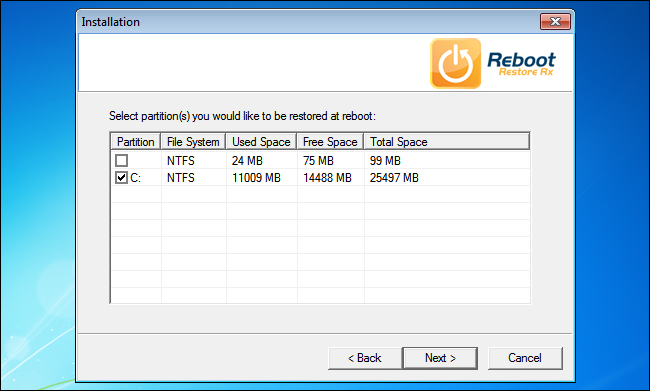Click the Total Space column header
The width and height of the screenshot is (650, 391).
[x=447, y=142]
